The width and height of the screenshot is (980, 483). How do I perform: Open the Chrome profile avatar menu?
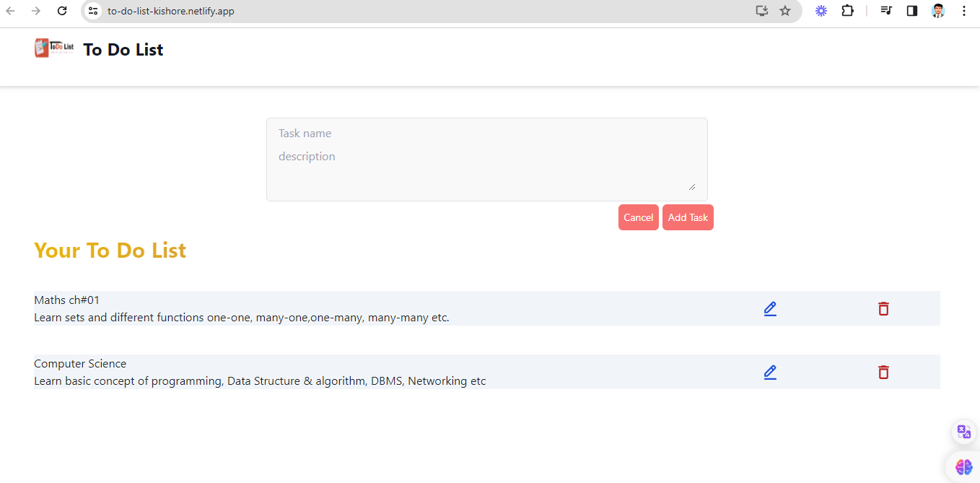click(938, 11)
